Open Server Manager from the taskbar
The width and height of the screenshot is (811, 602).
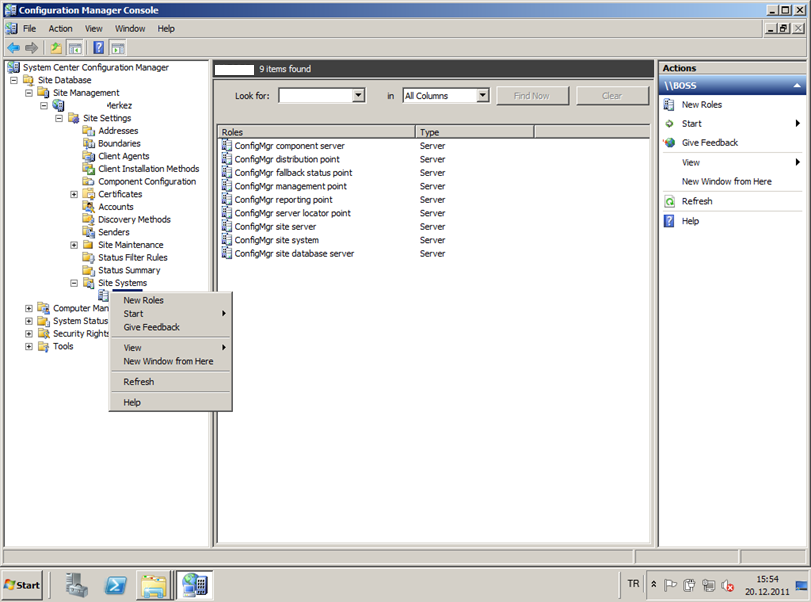click(77, 585)
